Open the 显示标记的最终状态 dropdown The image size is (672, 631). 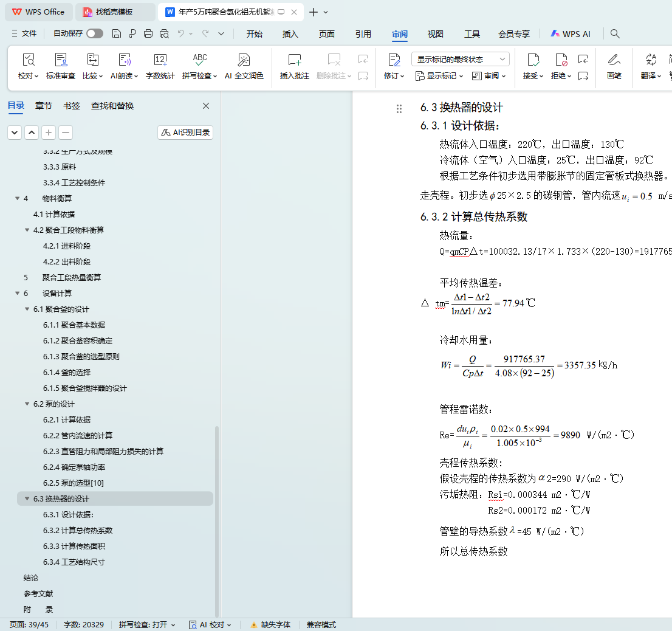(460, 59)
